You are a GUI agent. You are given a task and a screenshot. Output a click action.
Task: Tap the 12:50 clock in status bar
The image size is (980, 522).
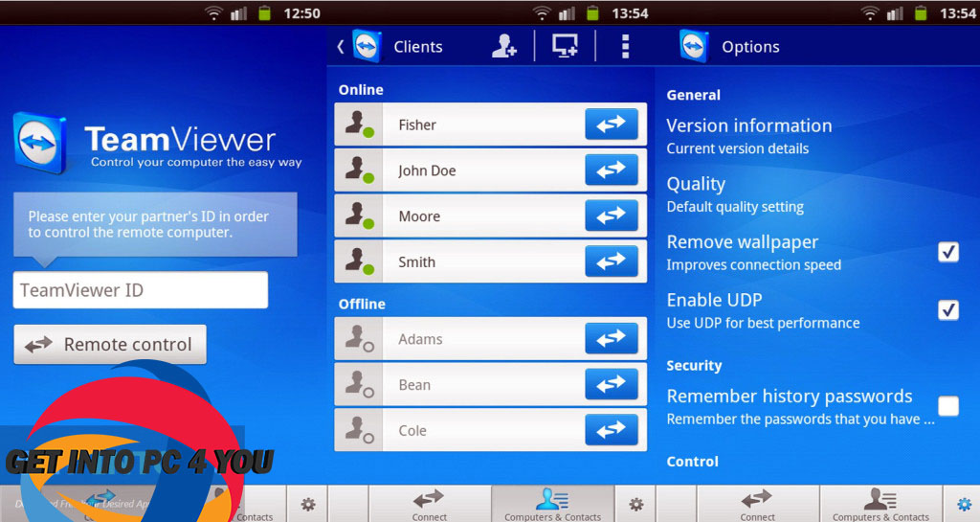[301, 13]
